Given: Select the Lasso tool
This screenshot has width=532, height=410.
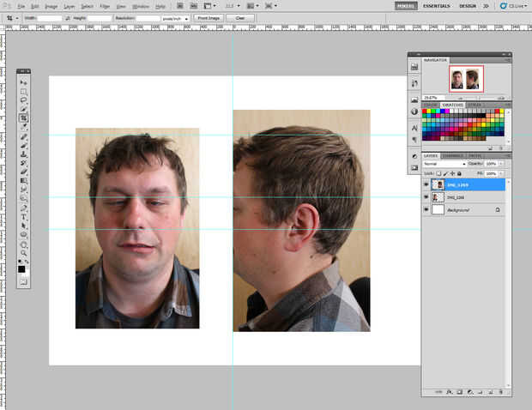Looking at the screenshot, I should click(23, 100).
